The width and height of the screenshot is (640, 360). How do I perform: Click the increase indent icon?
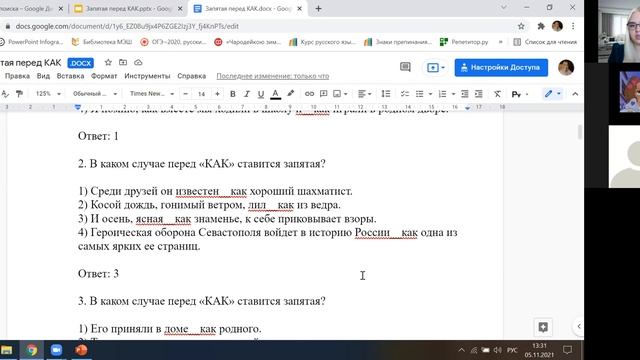click(x=478, y=94)
